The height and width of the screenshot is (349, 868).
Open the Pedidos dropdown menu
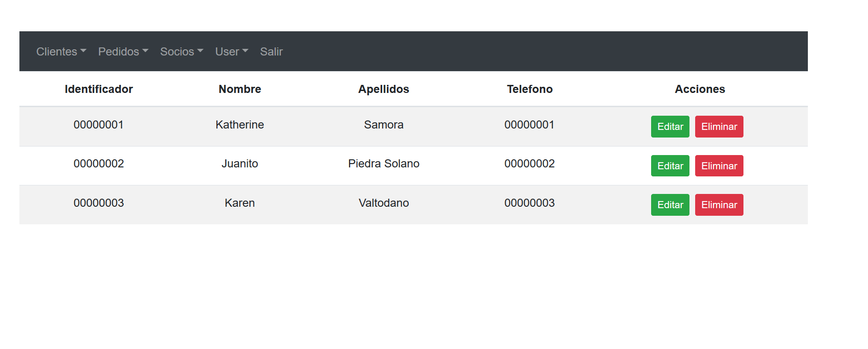click(123, 52)
